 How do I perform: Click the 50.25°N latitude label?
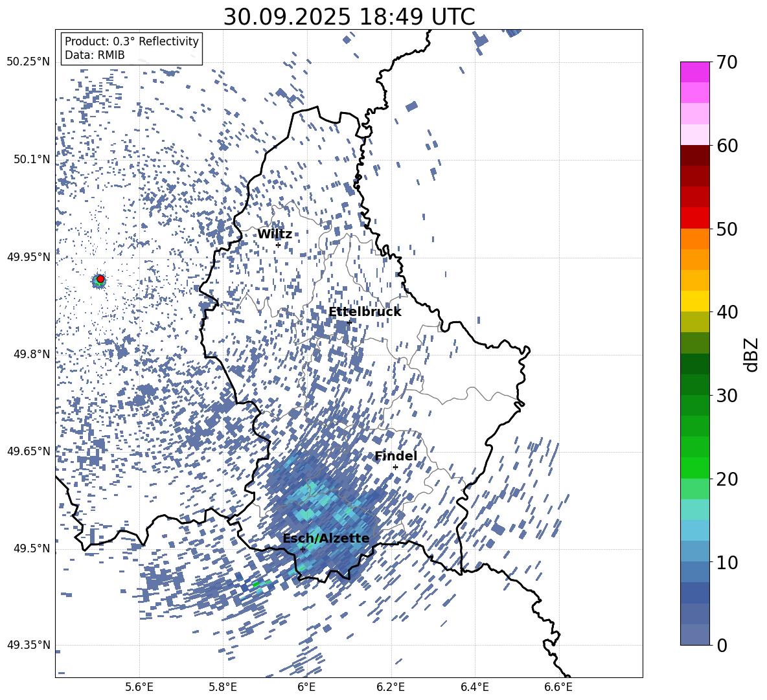click(x=29, y=62)
